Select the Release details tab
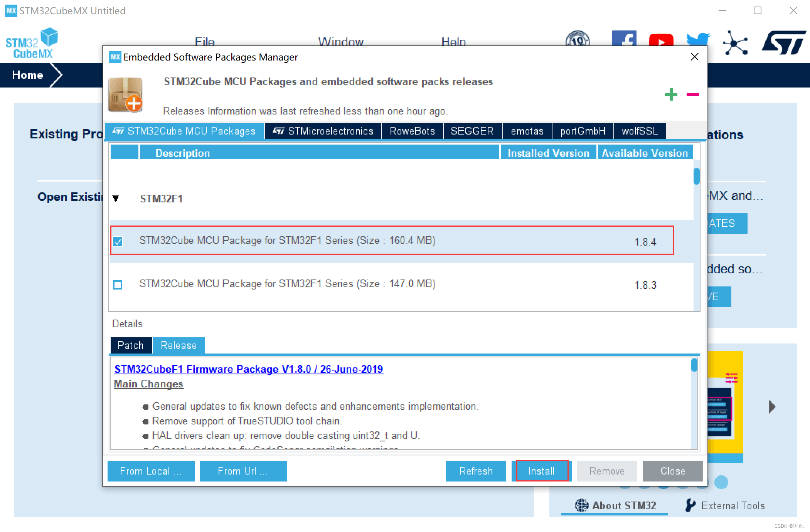The image size is (810, 532). coord(179,345)
